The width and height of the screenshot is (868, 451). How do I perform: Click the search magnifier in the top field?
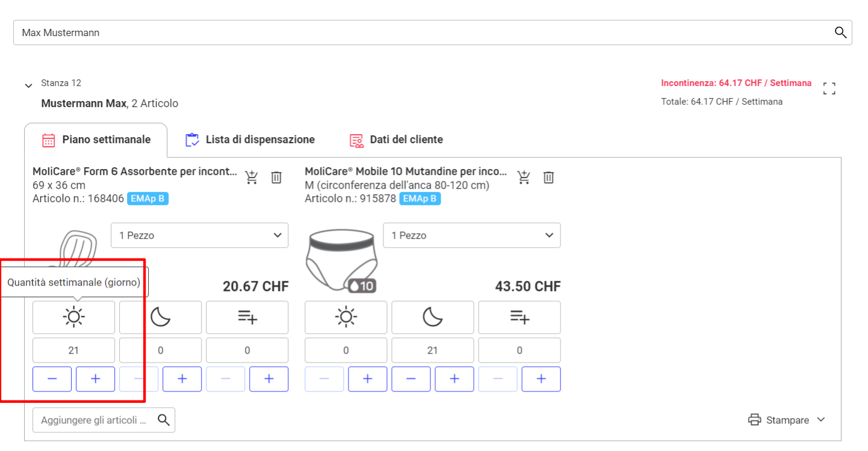point(841,32)
